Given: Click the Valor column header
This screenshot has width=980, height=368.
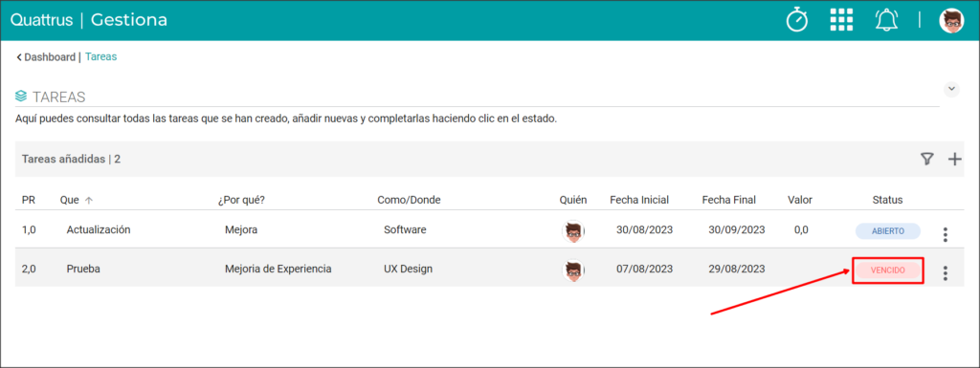Looking at the screenshot, I should coord(800,200).
